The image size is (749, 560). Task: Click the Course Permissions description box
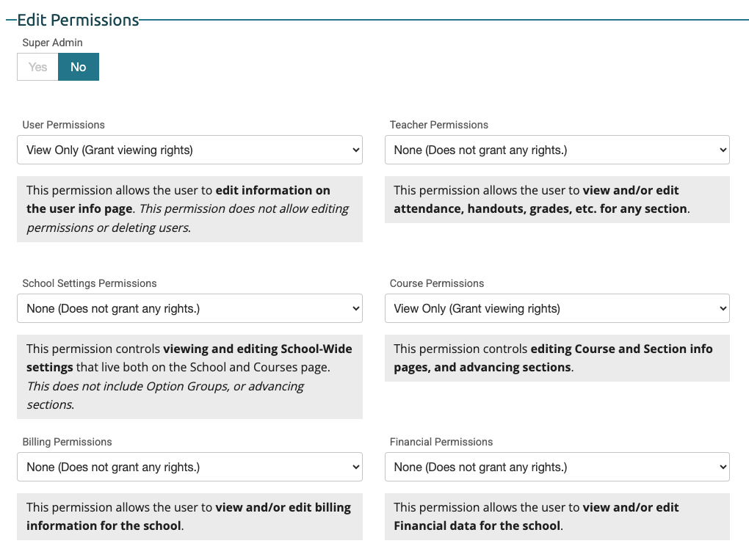point(557,357)
